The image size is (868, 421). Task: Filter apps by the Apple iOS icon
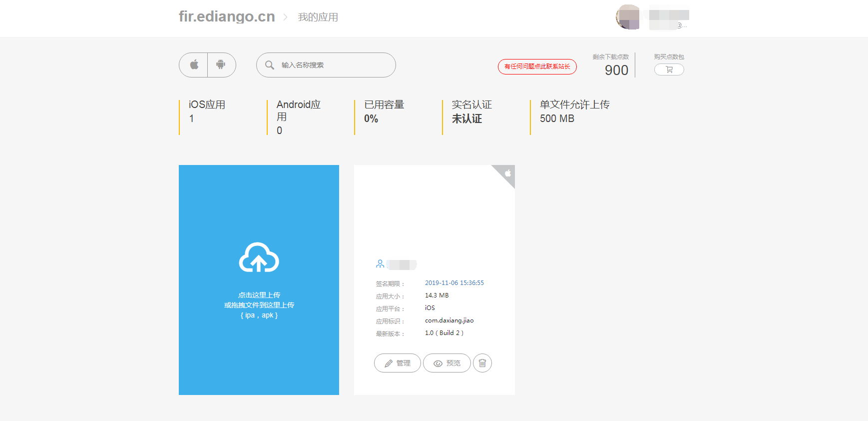pos(194,65)
